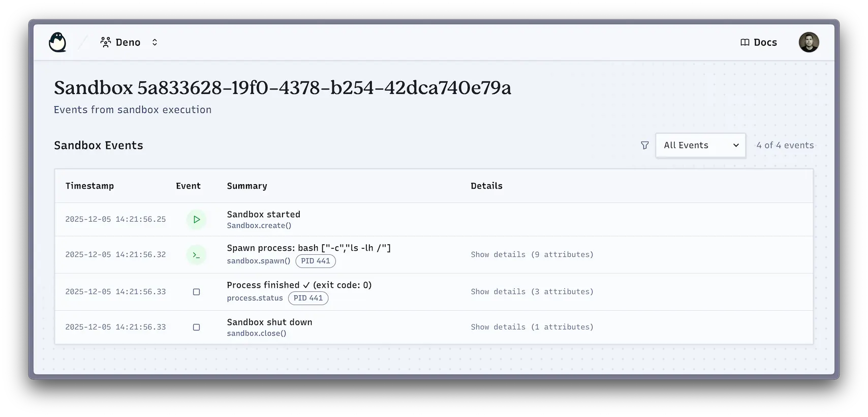Image resolution: width=868 pixels, height=417 pixels.
Task: Show details for Sandbox shut down
Action: tap(532, 327)
